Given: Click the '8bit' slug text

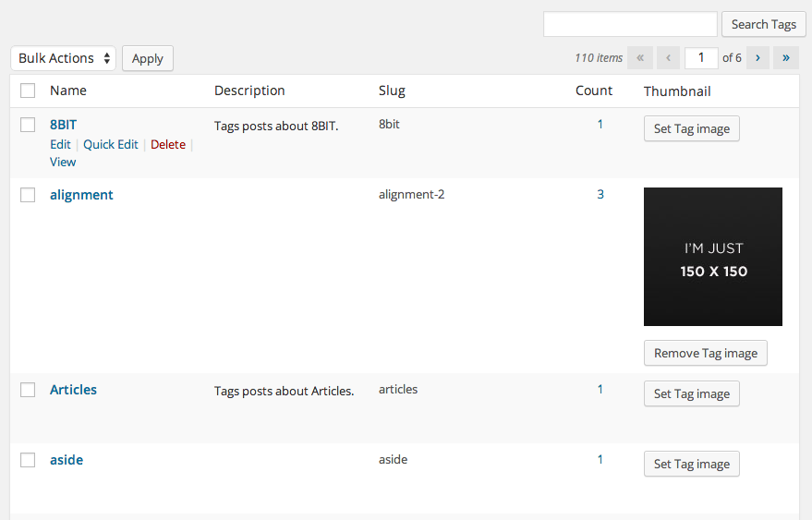Looking at the screenshot, I should coord(389,125).
